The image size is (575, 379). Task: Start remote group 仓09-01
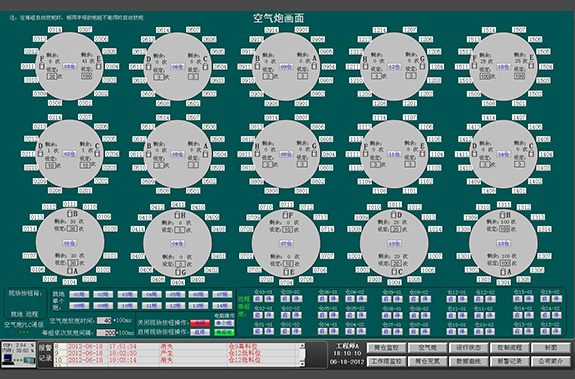(386, 299)
